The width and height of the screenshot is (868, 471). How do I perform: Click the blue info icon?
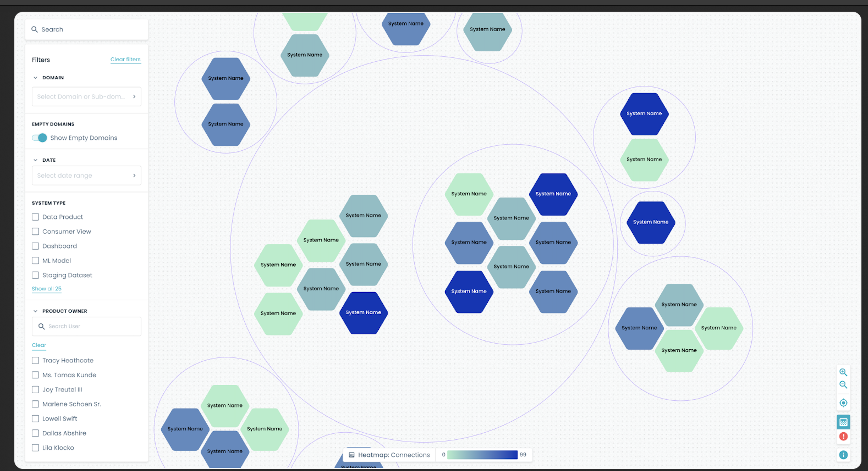point(843,455)
